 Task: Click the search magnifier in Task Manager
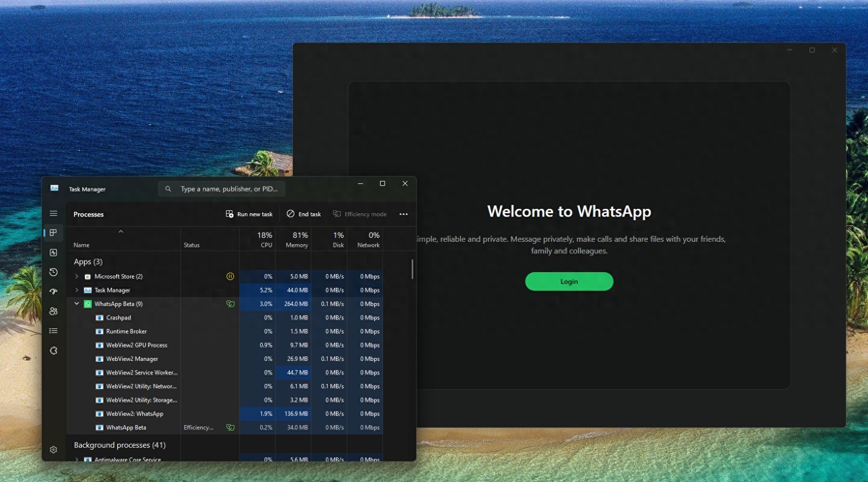point(168,189)
